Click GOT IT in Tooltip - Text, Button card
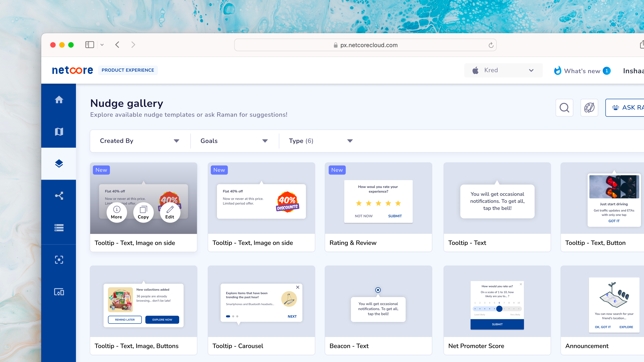This screenshot has width=644, height=362. coord(614,221)
